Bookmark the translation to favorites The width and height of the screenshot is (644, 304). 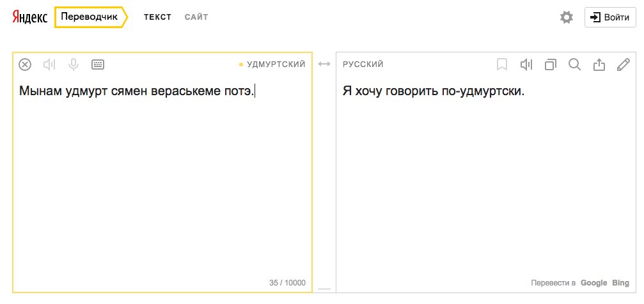[x=502, y=65]
